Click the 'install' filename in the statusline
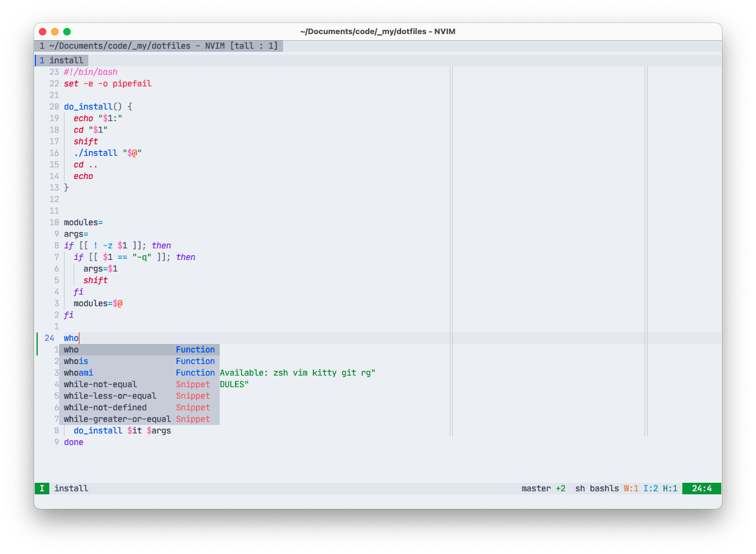This screenshot has height=554, width=756. click(71, 488)
